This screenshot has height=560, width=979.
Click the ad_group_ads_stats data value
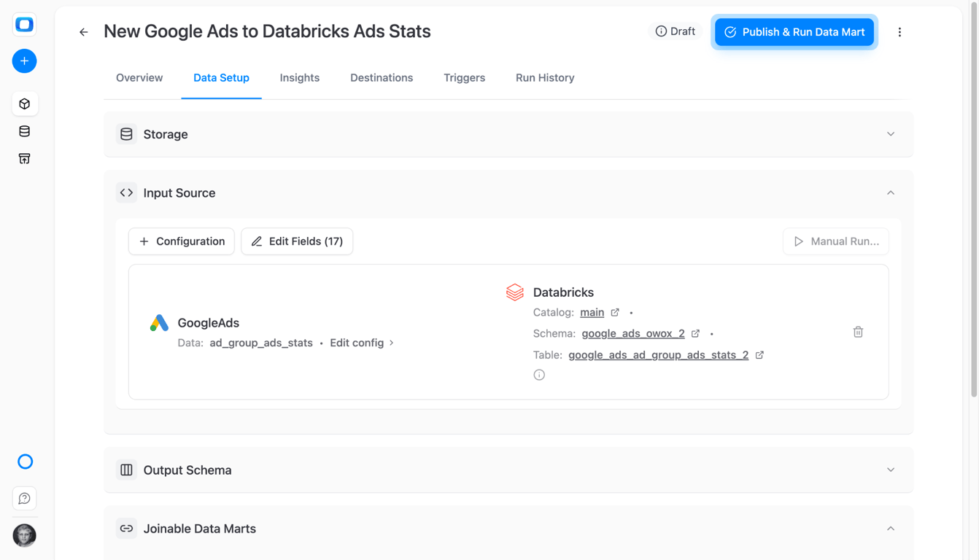coord(261,343)
